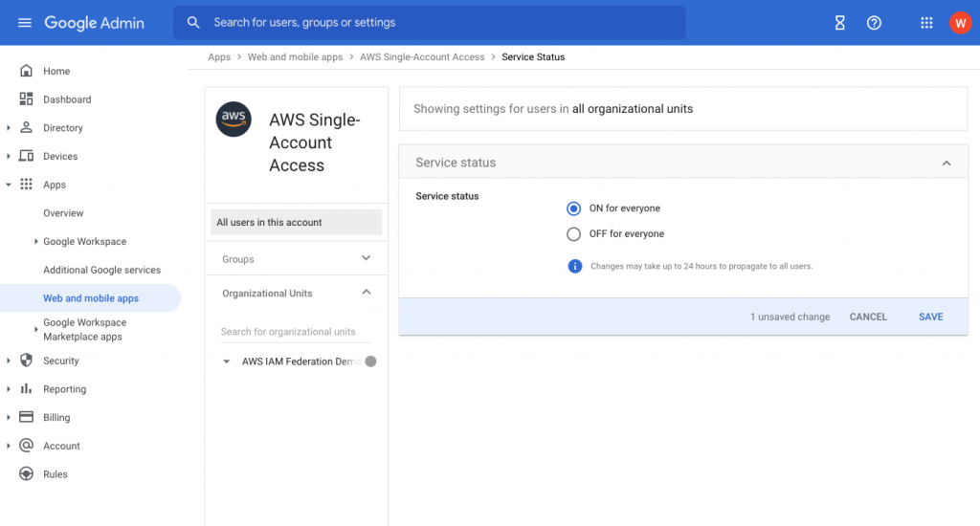The width and height of the screenshot is (980, 526).
Task: Click the CANCEL button
Action: [868, 317]
